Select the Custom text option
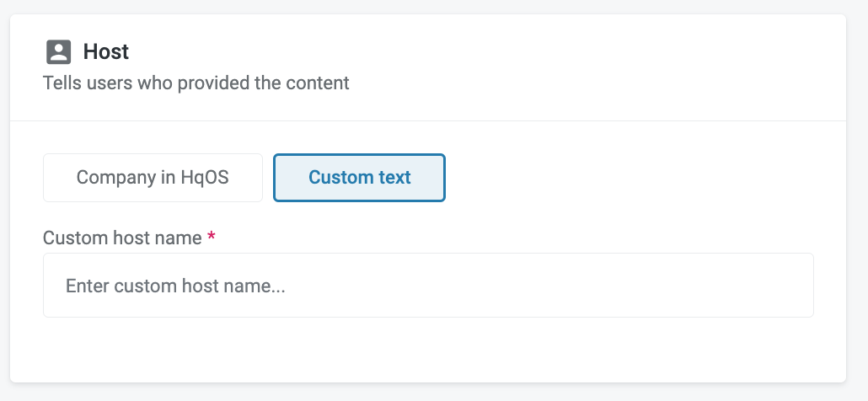868x401 pixels. click(x=359, y=178)
